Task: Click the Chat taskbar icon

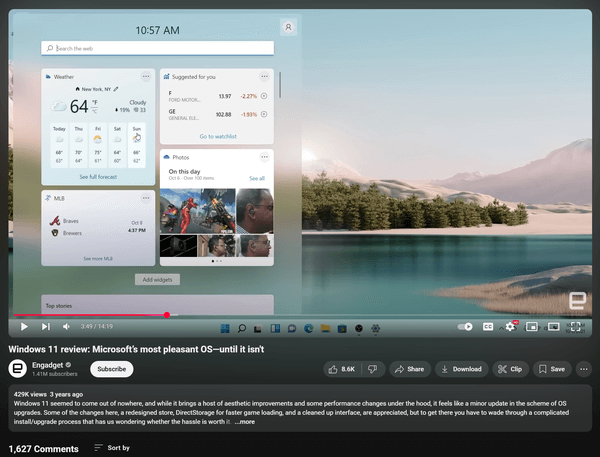Action: [292, 328]
